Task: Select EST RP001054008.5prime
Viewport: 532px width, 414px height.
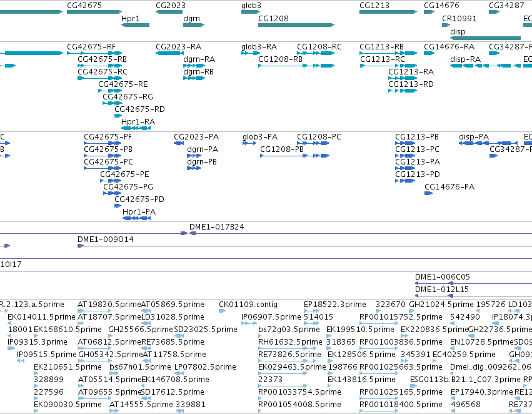Action: [x=299, y=405]
